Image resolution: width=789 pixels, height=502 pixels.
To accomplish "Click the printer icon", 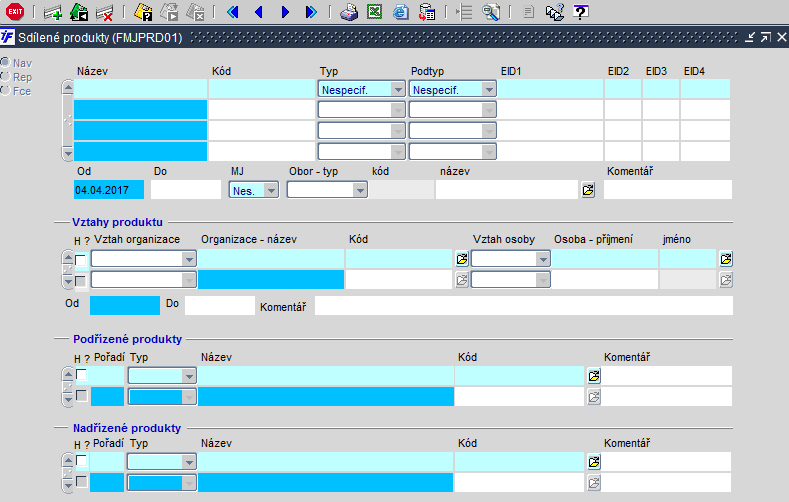I will click(x=349, y=12).
